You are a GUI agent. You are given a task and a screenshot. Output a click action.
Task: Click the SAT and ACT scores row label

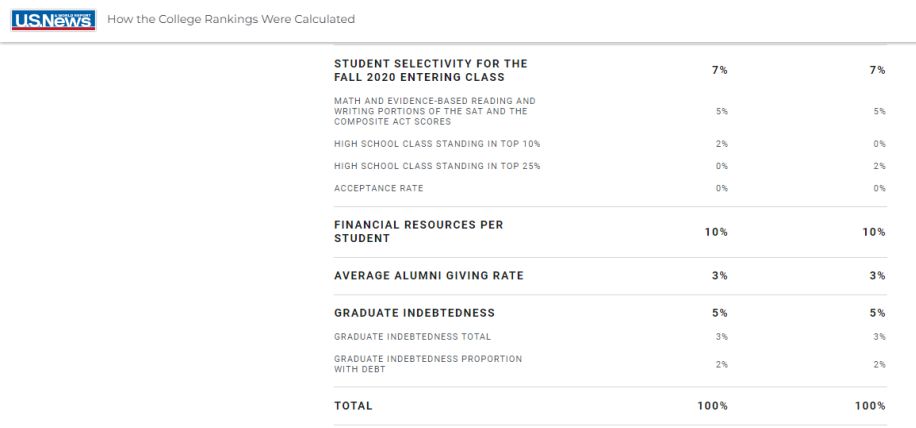435,111
